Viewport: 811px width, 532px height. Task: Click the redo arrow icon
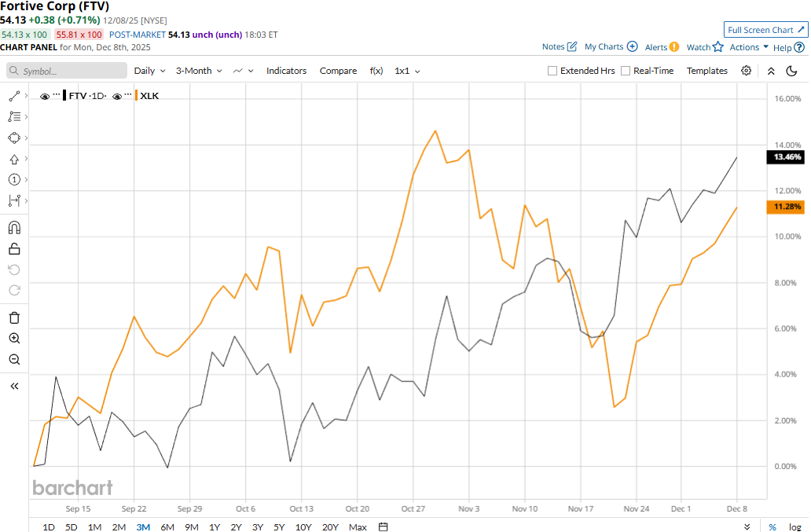coord(14,290)
